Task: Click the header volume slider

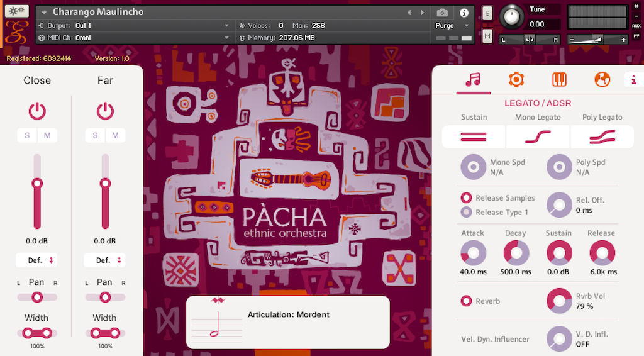Action: coord(597,40)
